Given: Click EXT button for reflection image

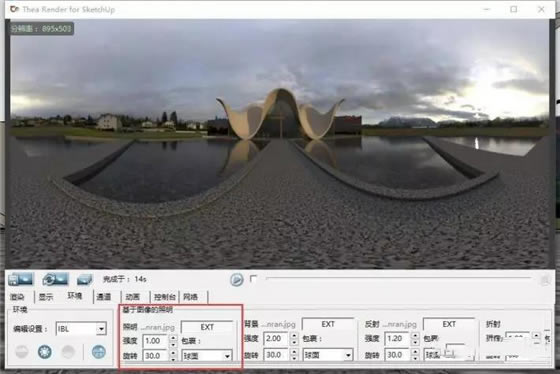Looking at the screenshot, I should (449, 324).
